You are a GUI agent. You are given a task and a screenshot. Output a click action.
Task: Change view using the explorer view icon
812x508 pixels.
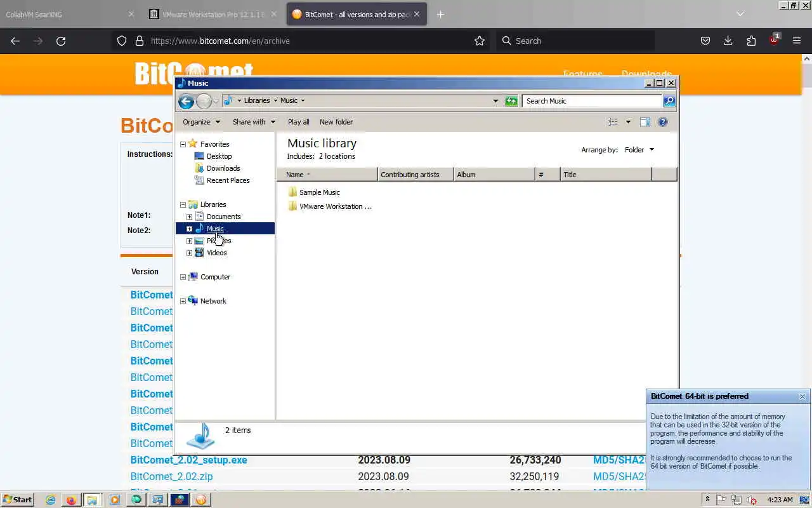[612, 122]
